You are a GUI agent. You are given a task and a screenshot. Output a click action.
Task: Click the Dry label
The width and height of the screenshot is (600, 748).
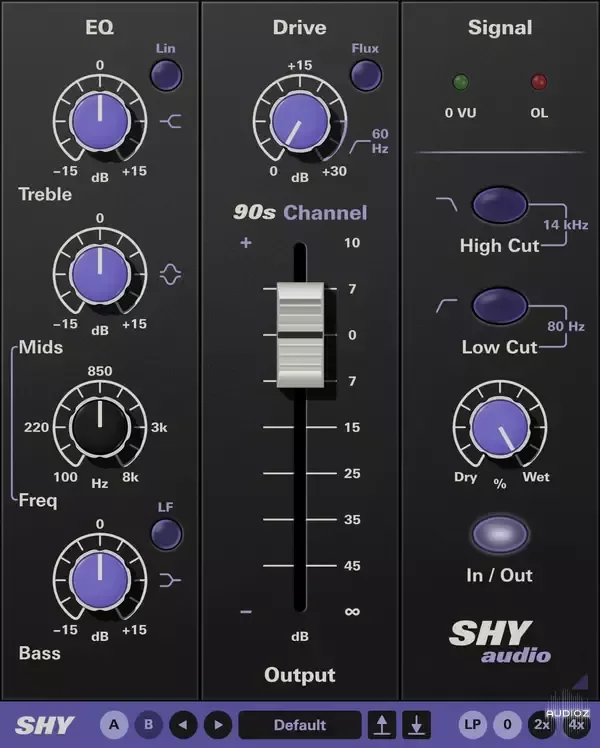[x=466, y=477]
